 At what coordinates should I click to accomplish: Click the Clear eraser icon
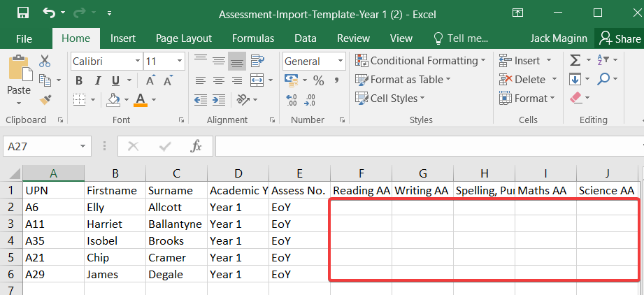[577, 98]
